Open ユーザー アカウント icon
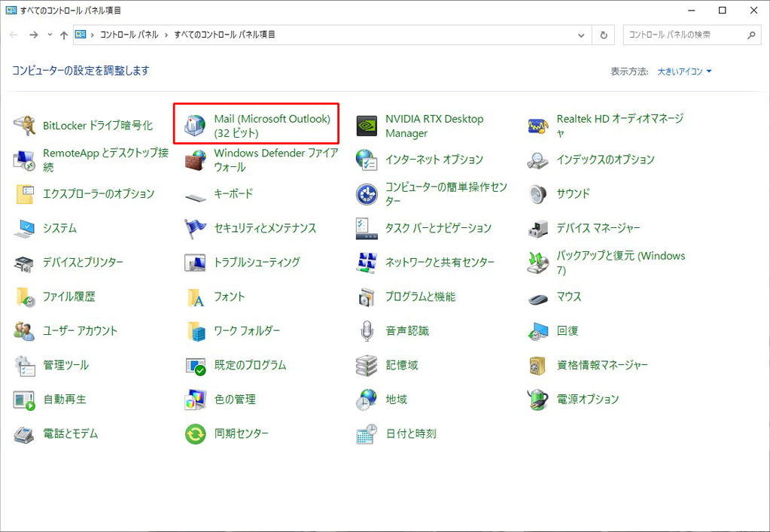770x532 pixels. pyautogui.click(x=24, y=332)
